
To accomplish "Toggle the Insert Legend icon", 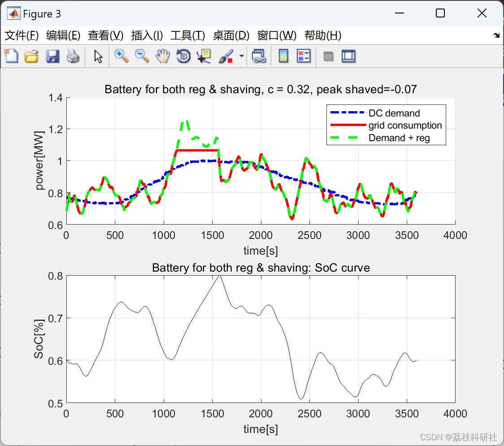I will pos(304,56).
